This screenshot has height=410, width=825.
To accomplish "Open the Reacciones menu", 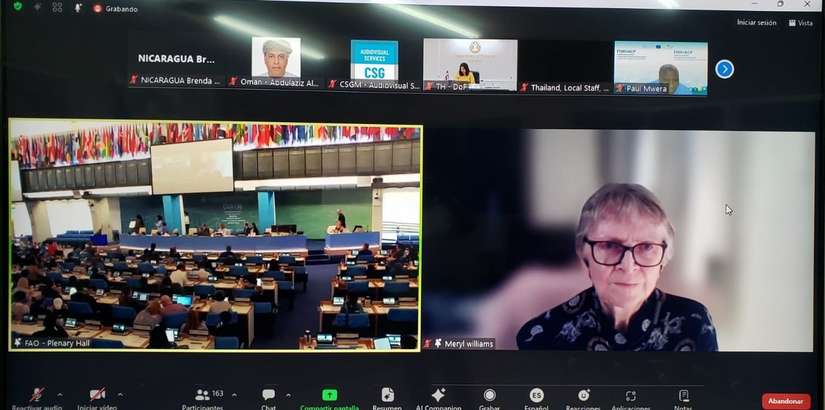I will [583, 397].
